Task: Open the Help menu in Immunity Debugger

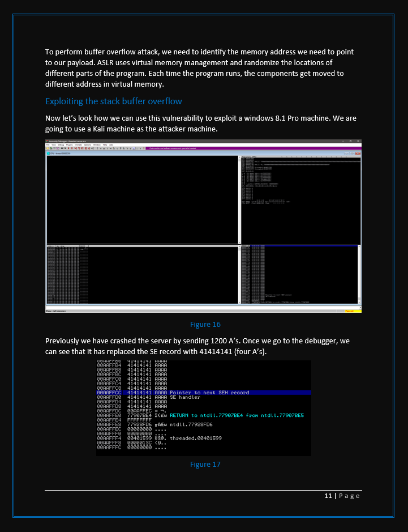Action: click(x=105, y=145)
